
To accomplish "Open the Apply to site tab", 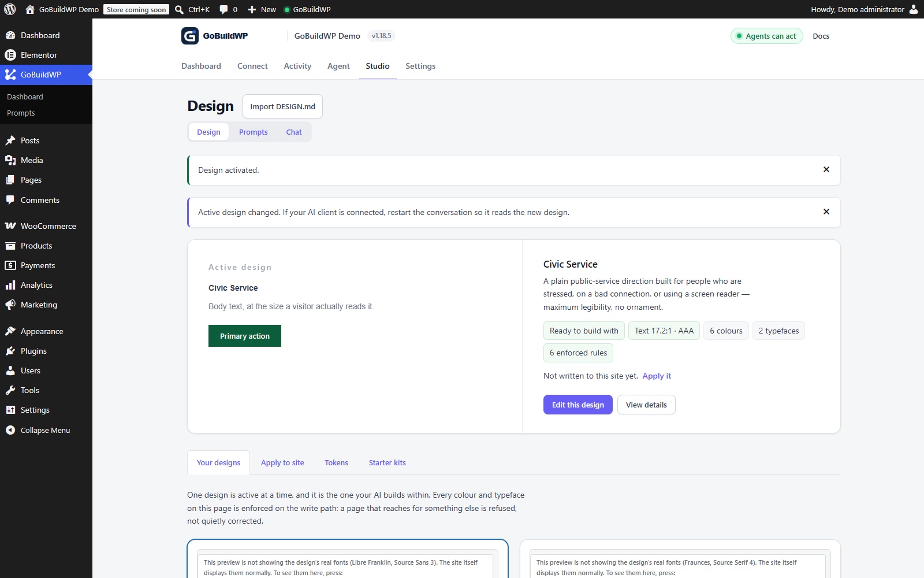I will coord(282,462).
